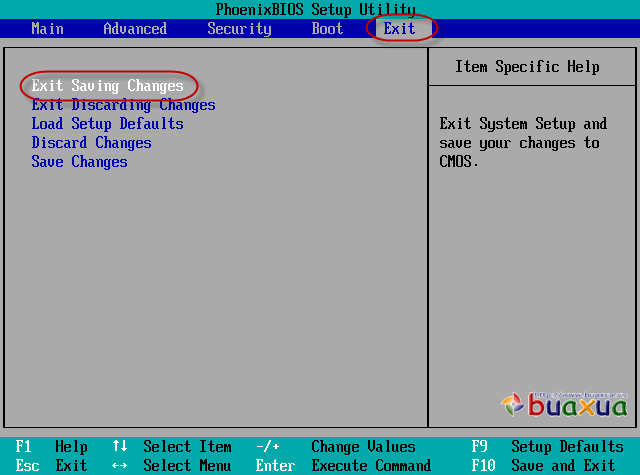640x475 pixels.
Task: Click the Enter Execute Command hint
Action: pos(343,466)
